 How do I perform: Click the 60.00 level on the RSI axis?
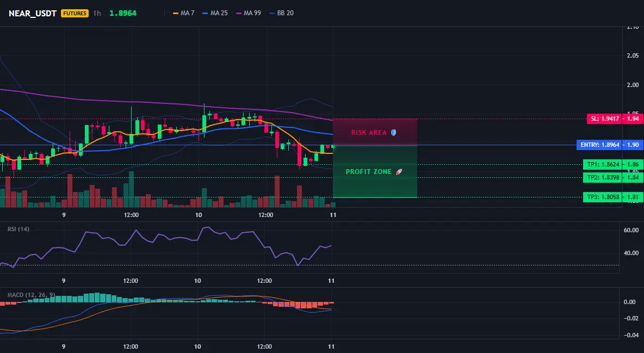(x=631, y=230)
